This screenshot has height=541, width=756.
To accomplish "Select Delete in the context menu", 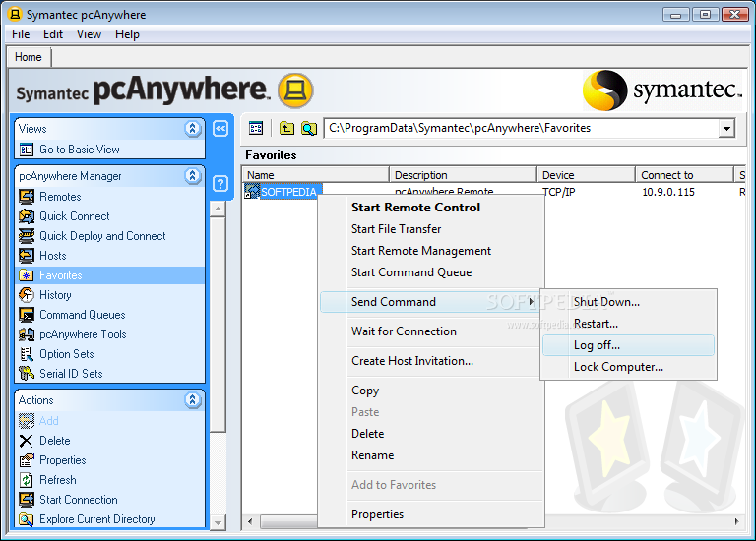I will pyautogui.click(x=367, y=434).
